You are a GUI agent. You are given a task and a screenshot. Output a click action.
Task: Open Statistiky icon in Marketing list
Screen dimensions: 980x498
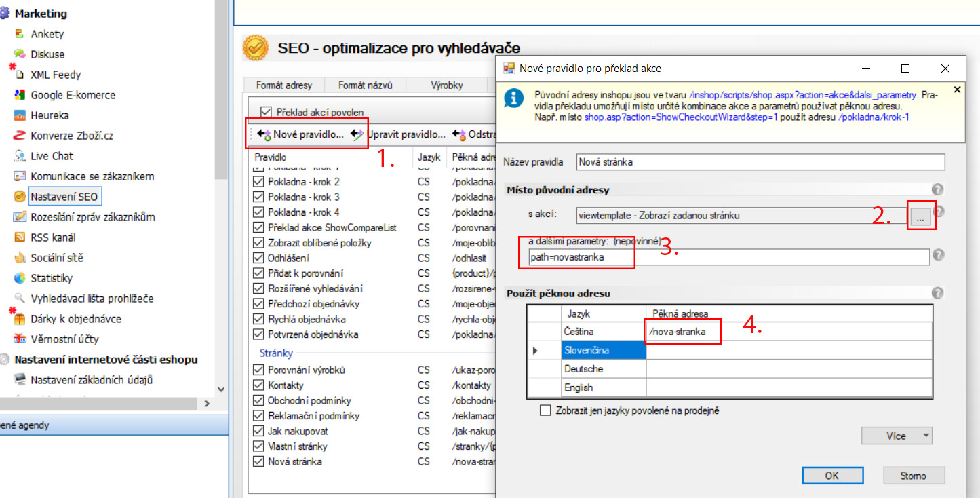click(19, 278)
